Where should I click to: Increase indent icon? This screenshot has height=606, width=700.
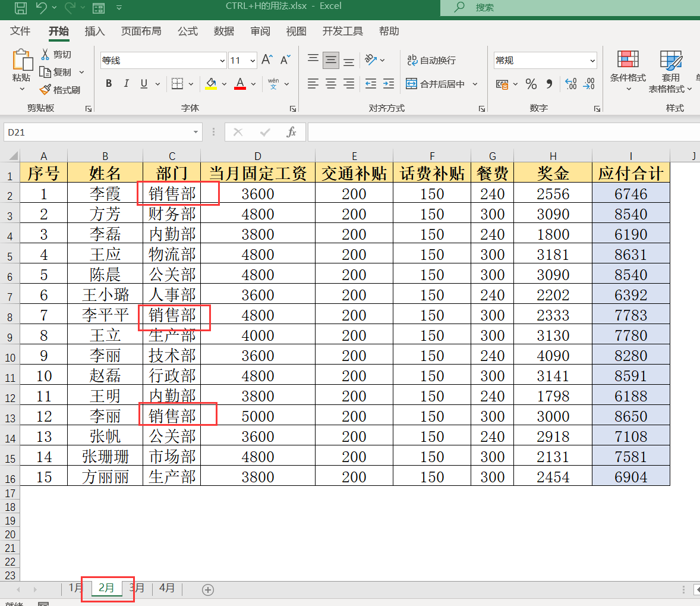tap(389, 84)
